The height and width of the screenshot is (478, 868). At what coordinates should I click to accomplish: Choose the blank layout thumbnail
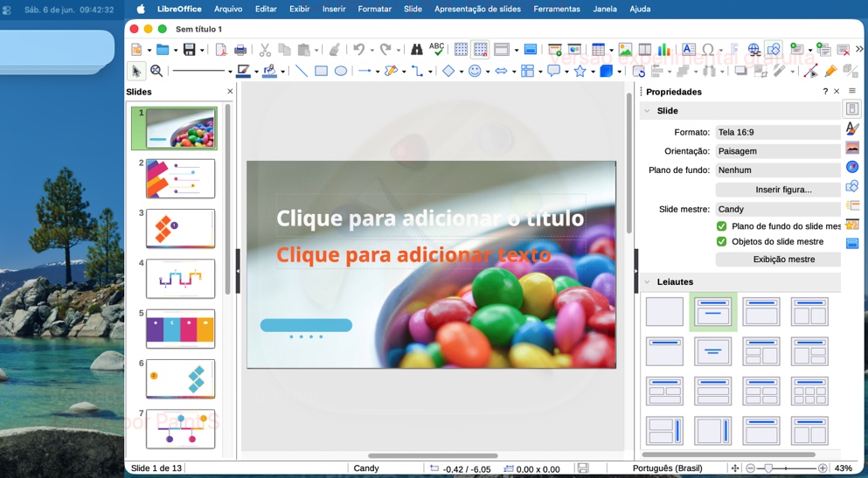pyautogui.click(x=664, y=311)
